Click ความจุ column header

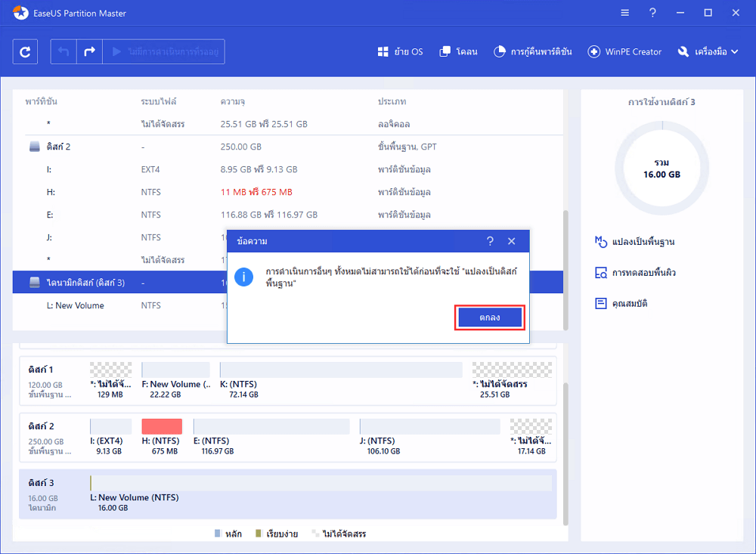(232, 102)
